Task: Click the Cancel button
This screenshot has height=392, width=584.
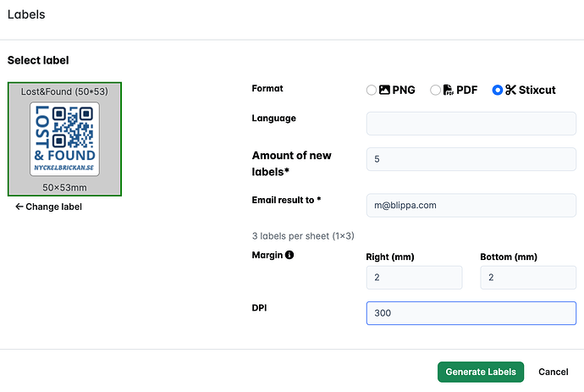Action: coord(553,372)
